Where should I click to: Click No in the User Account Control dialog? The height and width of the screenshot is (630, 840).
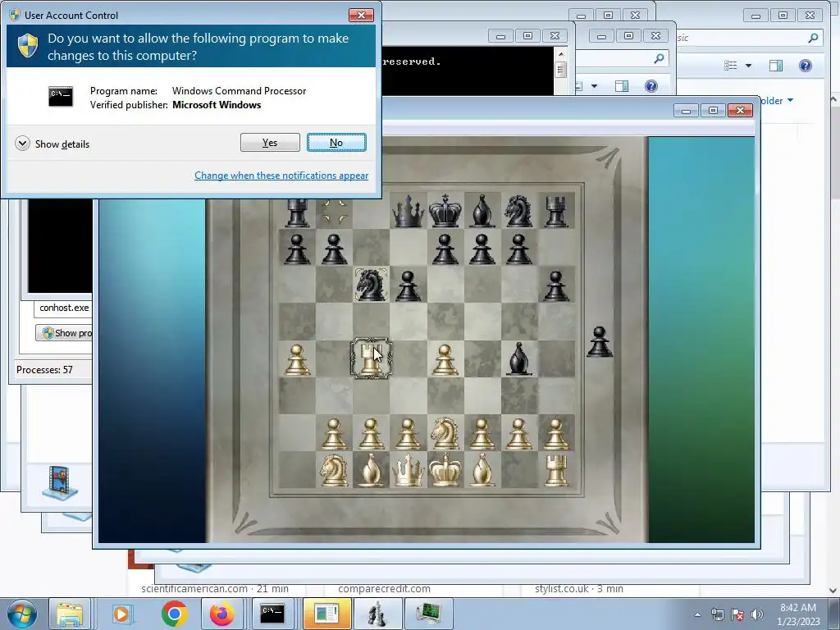336,143
